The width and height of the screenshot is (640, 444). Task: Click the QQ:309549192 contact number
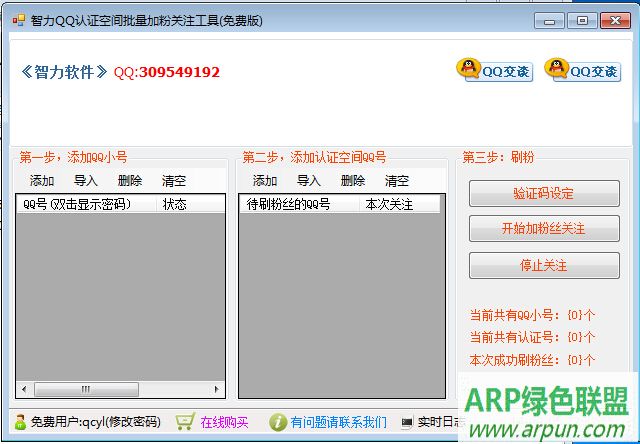(167, 72)
